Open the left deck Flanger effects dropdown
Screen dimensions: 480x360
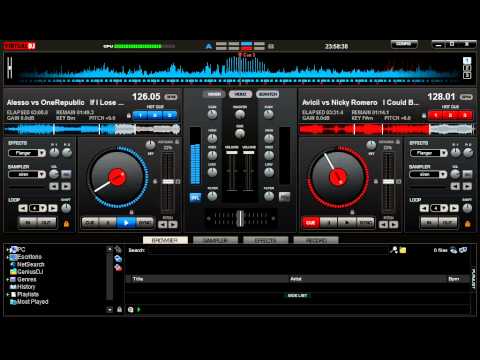[27, 153]
